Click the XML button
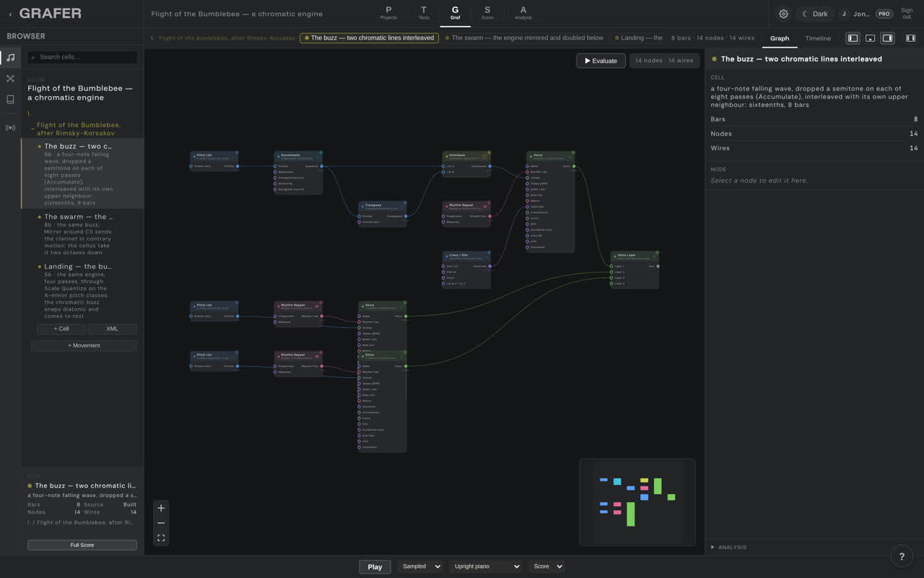The height and width of the screenshot is (578, 924). (112, 329)
